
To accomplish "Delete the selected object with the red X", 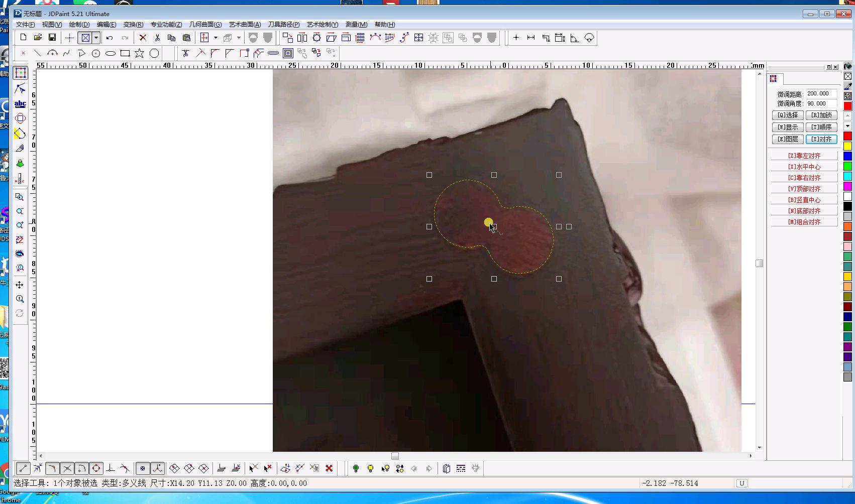I will (x=143, y=38).
